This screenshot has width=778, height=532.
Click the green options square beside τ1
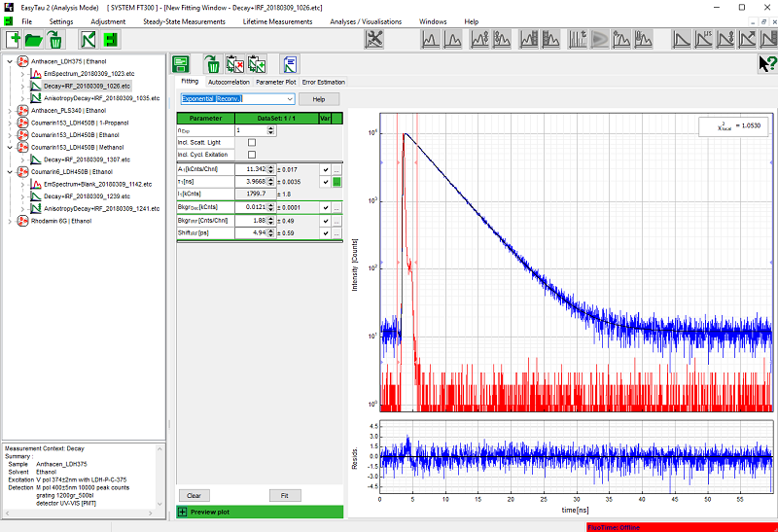point(337,182)
